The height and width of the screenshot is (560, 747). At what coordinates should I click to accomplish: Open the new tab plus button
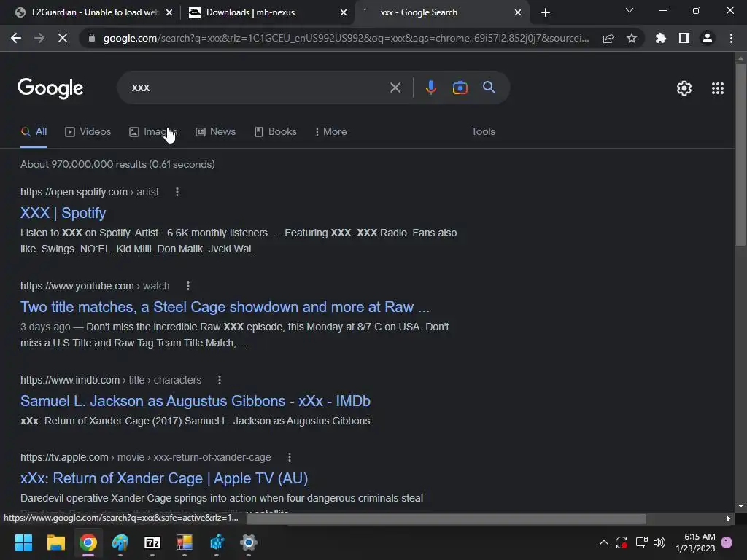coord(546,12)
